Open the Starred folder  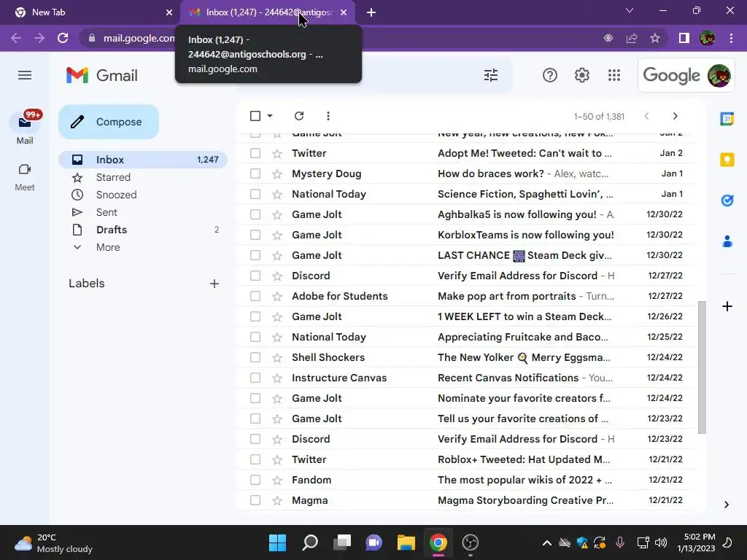143,177
